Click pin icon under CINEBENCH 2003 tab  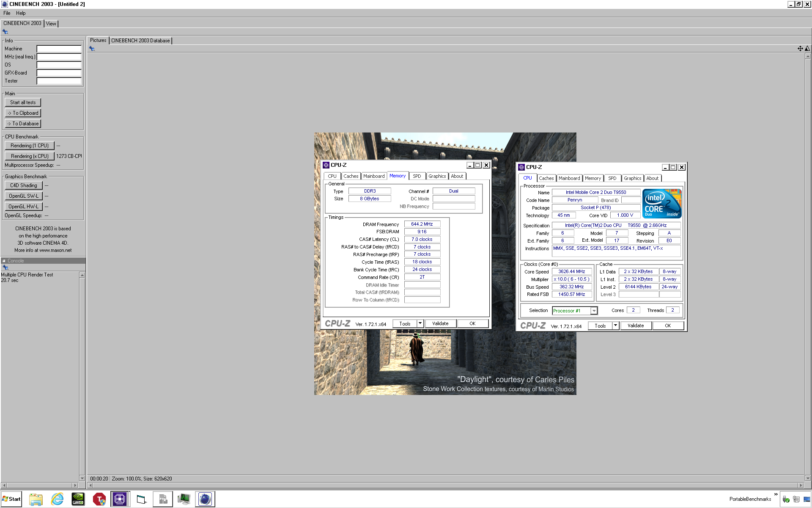tap(5, 32)
